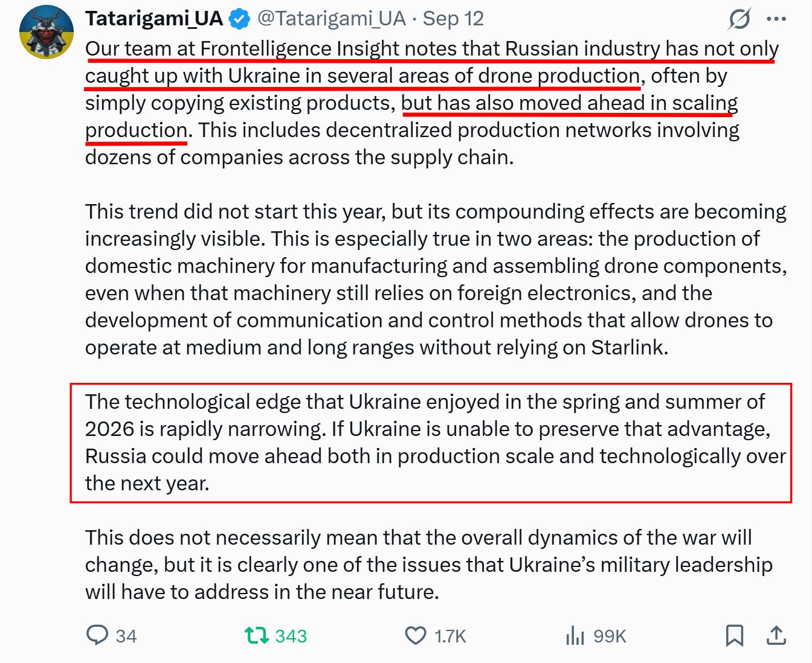Image resolution: width=812 pixels, height=663 pixels.
Task: Click the 99K views count
Action: click(x=610, y=636)
